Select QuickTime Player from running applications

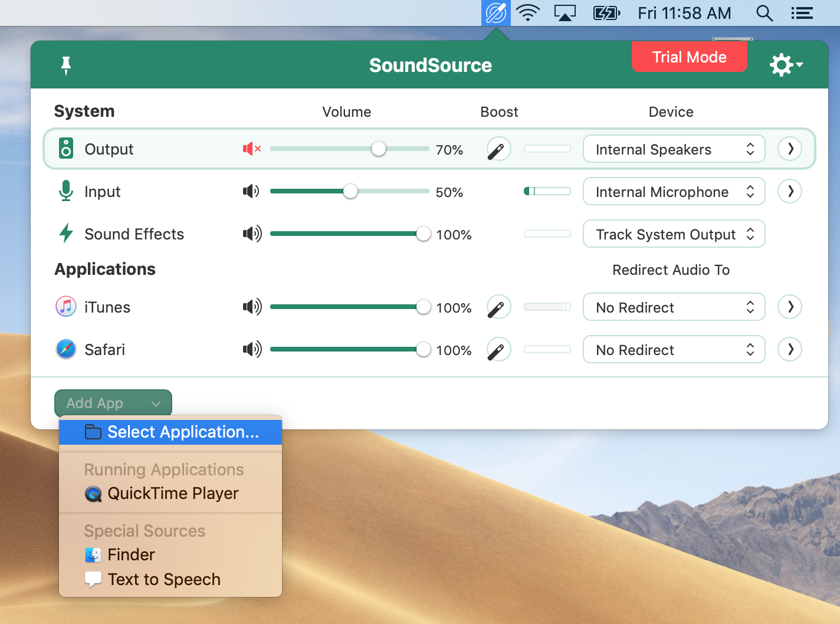170,493
